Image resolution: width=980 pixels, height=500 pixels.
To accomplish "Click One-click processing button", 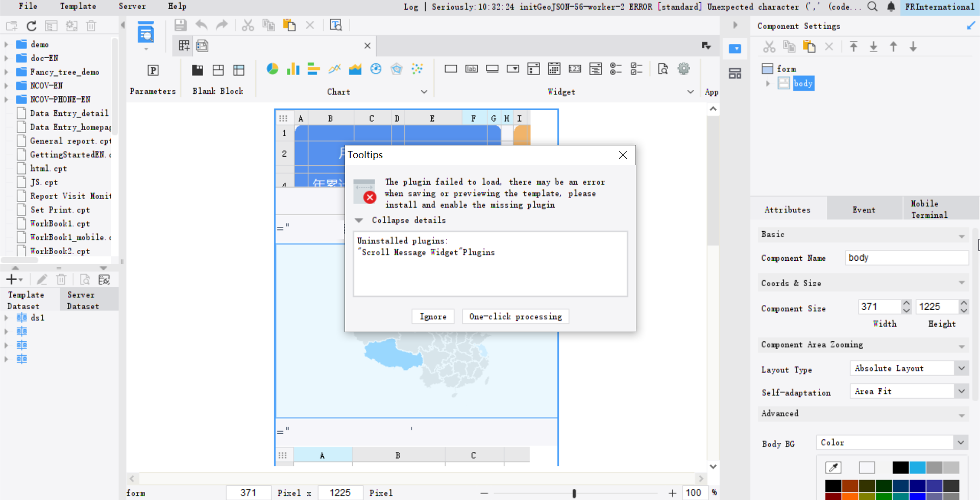I will point(516,317).
